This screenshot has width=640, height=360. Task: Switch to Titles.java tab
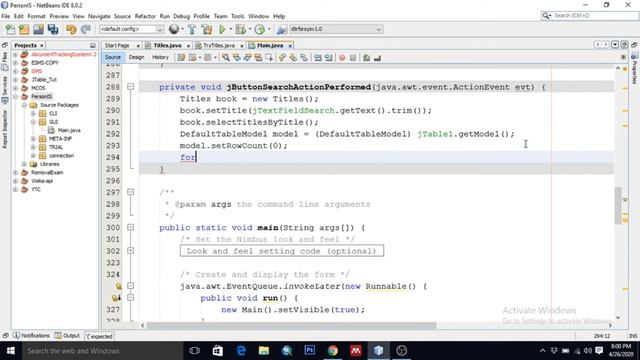(x=167, y=45)
